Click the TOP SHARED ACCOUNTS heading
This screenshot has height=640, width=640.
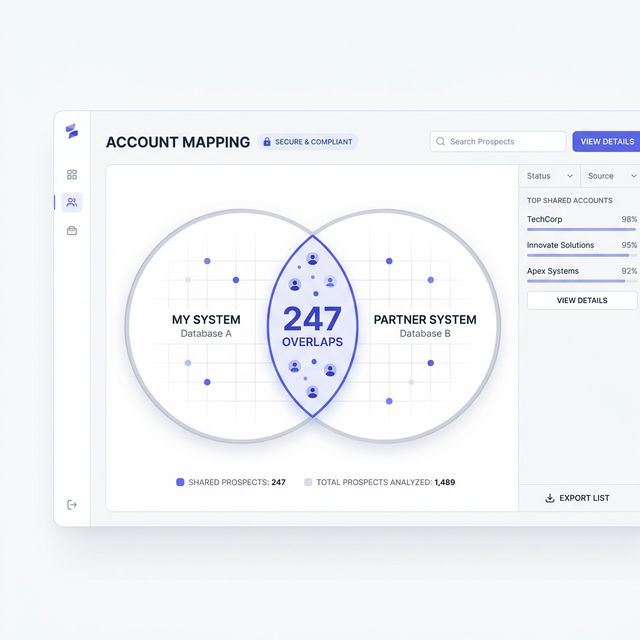click(569, 200)
